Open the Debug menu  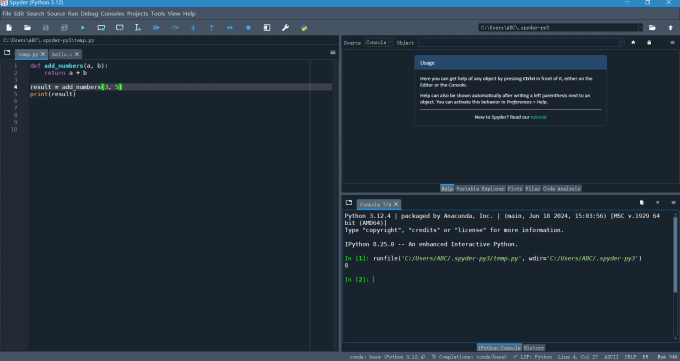click(89, 14)
